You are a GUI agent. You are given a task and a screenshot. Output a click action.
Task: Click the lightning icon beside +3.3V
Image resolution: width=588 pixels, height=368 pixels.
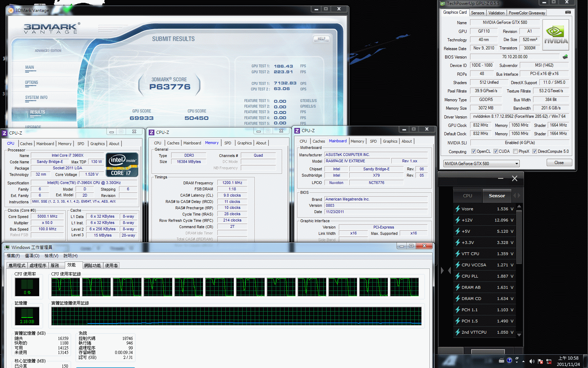click(x=457, y=243)
